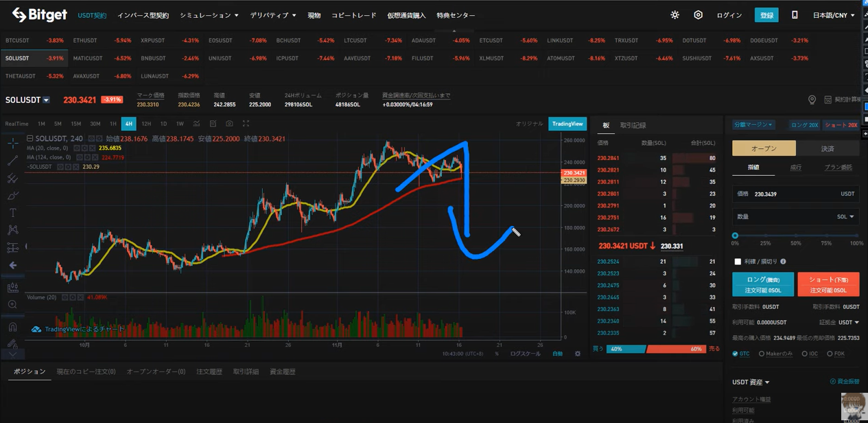Take a chart snapshot with camera icon
Screen dimensions: 868x423
(229, 124)
